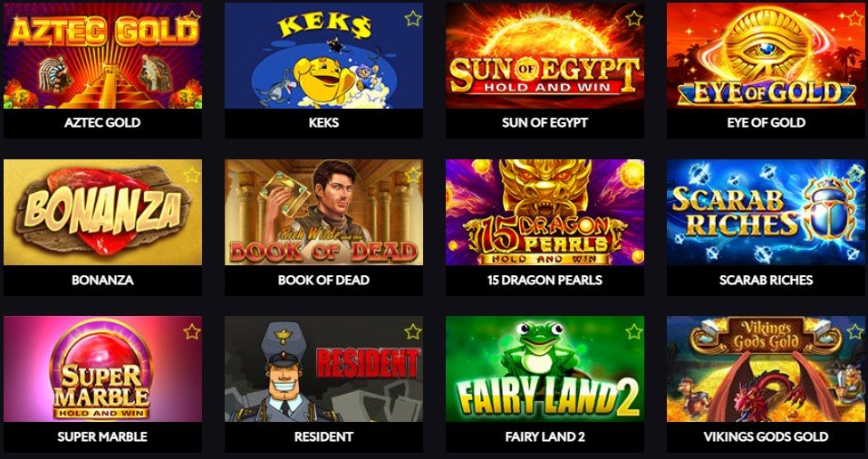
Task: Toggle favorite star on Book of Dead
Action: pos(412,175)
